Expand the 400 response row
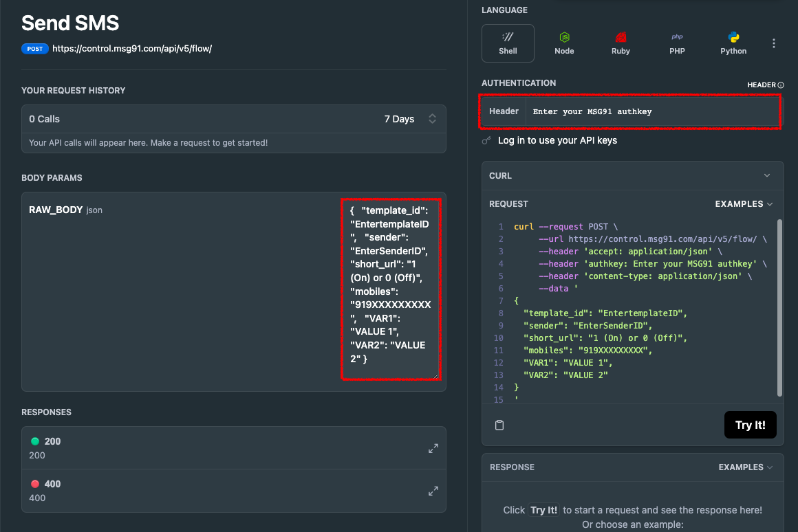 tap(433, 491)
